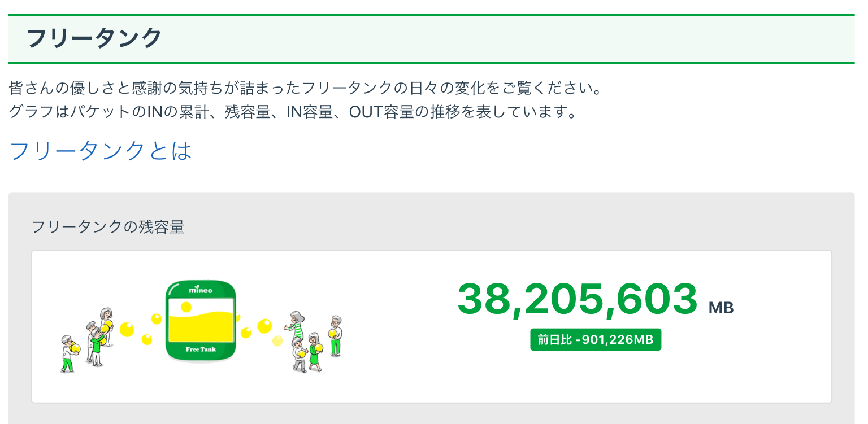The image size is (868, 424).
Task: Click the description line starting with グラフはパケット
Action: click(294, 112)
